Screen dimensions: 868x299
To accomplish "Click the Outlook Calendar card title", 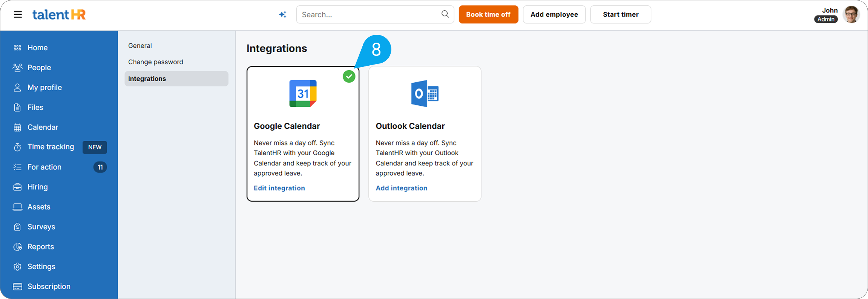I will 410,126.
